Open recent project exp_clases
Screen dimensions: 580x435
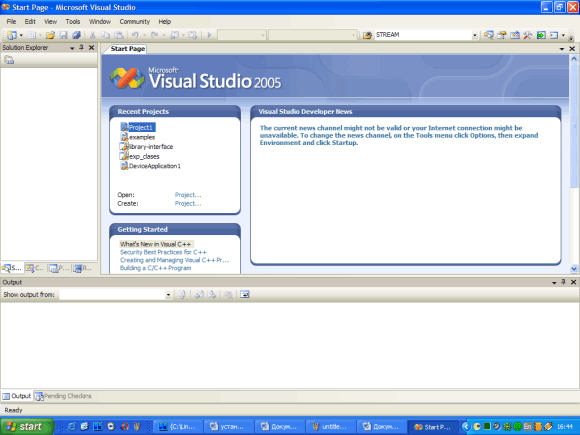(x=140, y=156)
